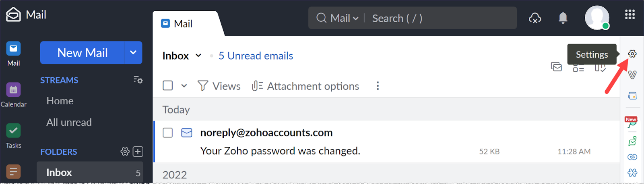
Task: Open Settings gear in right sidebar
Action: pyautogui.click(x=632, y=54)
